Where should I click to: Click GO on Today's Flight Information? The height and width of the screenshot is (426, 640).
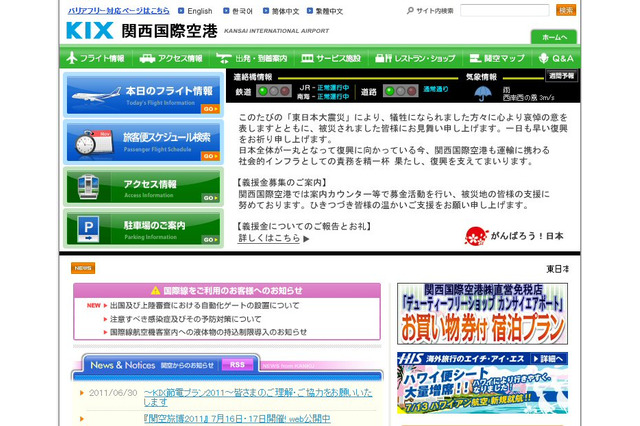(210, 109)
